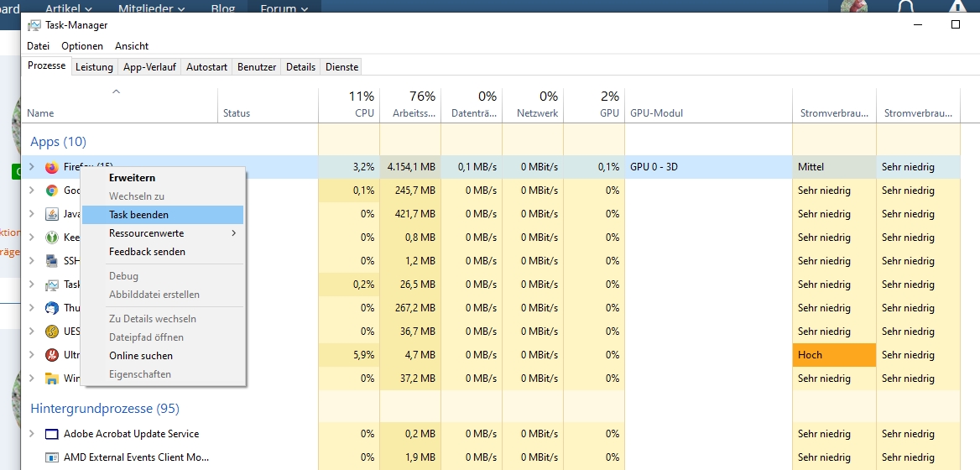Screen dimensions: 980x470
Task: Click the AMD External Events Client icon
Action: pyautogui.click(x=51, y=457)
